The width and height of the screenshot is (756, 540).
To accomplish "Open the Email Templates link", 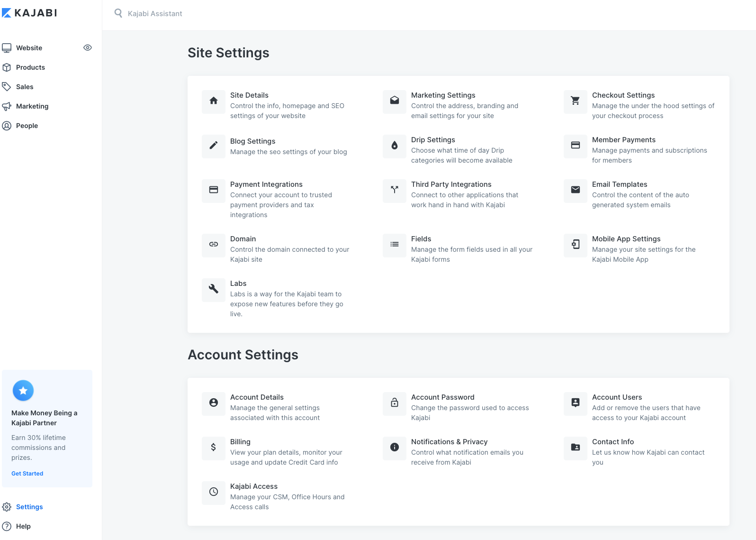I will coord(620,184).
